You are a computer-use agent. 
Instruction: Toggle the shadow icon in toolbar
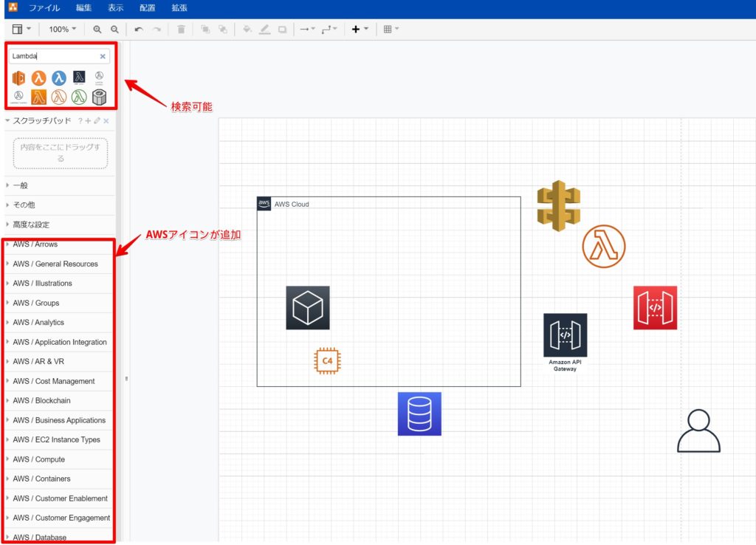282,29
